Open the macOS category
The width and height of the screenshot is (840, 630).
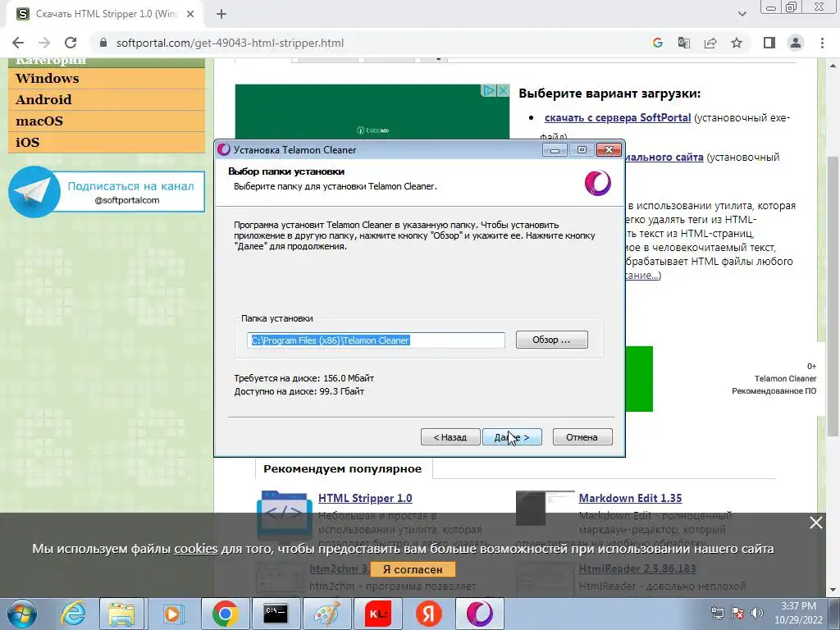point(107,121)
